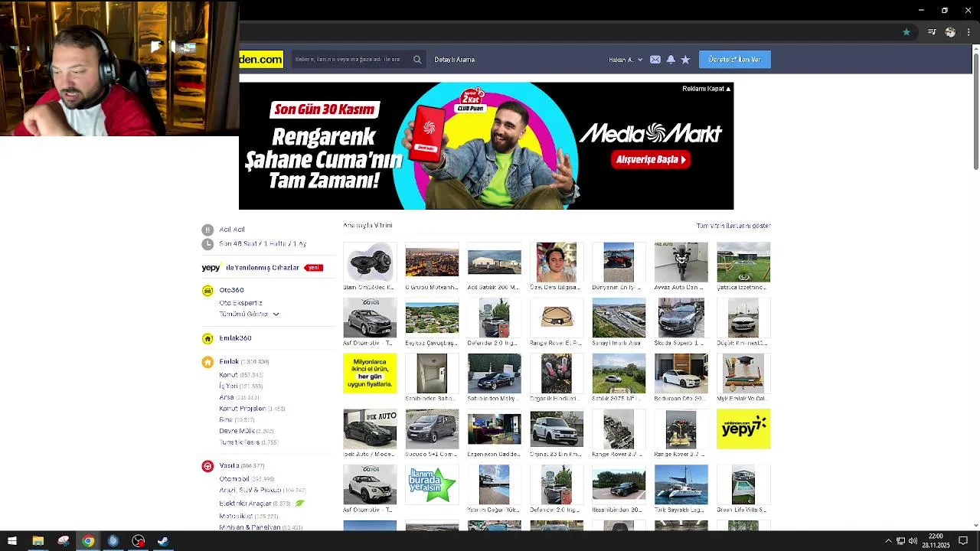Click the orange Emlak category icon
The height and width of the screenshot is (551, 980).
click(207, 362)
